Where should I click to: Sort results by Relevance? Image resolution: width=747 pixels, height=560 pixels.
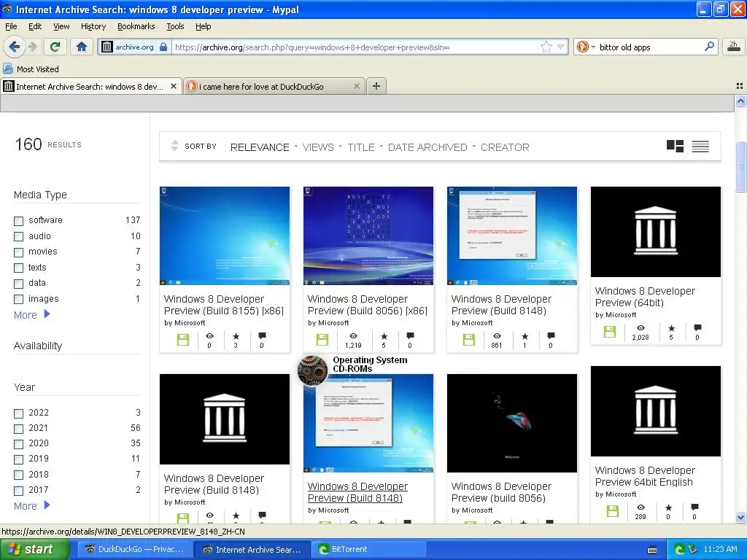click(x=260, y=147)
